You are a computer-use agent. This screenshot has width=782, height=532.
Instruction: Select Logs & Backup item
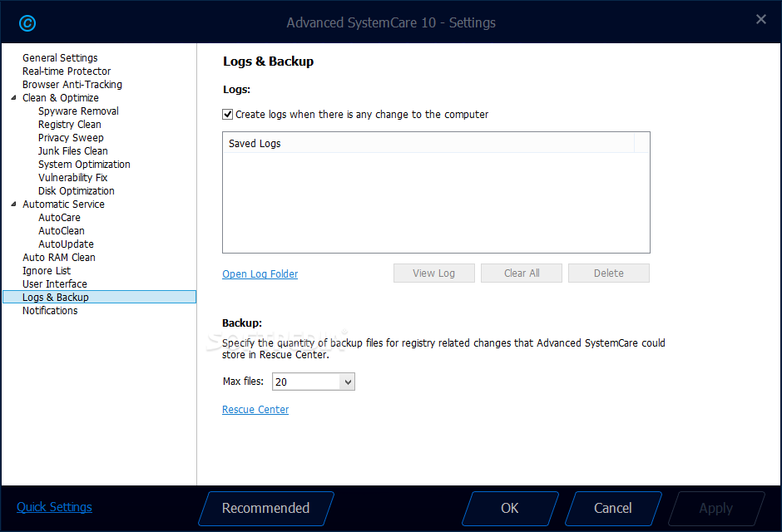99,297
